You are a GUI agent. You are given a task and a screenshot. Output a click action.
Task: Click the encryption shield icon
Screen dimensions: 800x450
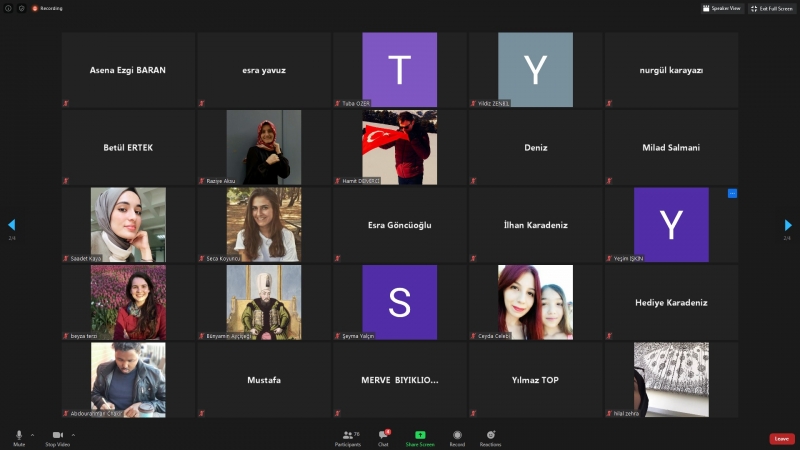tap(21, 8)
